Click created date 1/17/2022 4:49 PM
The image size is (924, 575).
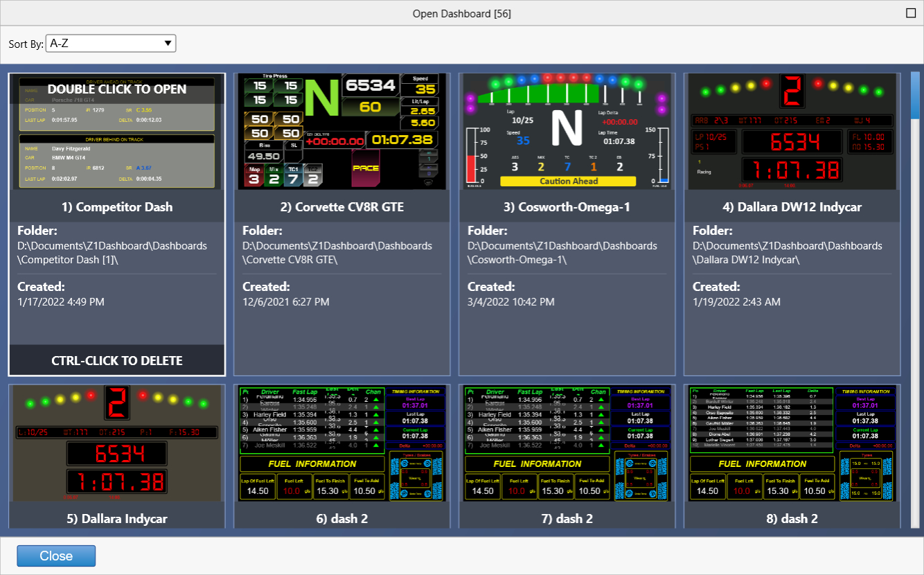click(x=61, y=302)
